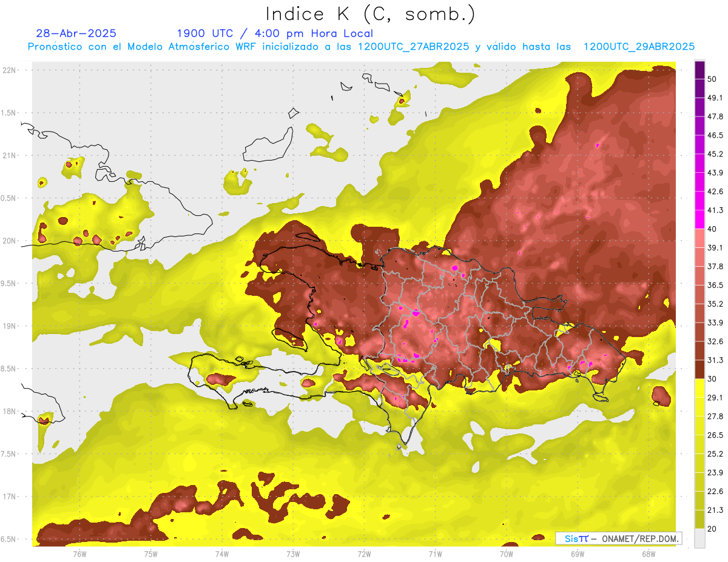The width and height of the screenshot is (728, 562).
Task: Select the colorbar value "21.3"
Action: (715, 510)
